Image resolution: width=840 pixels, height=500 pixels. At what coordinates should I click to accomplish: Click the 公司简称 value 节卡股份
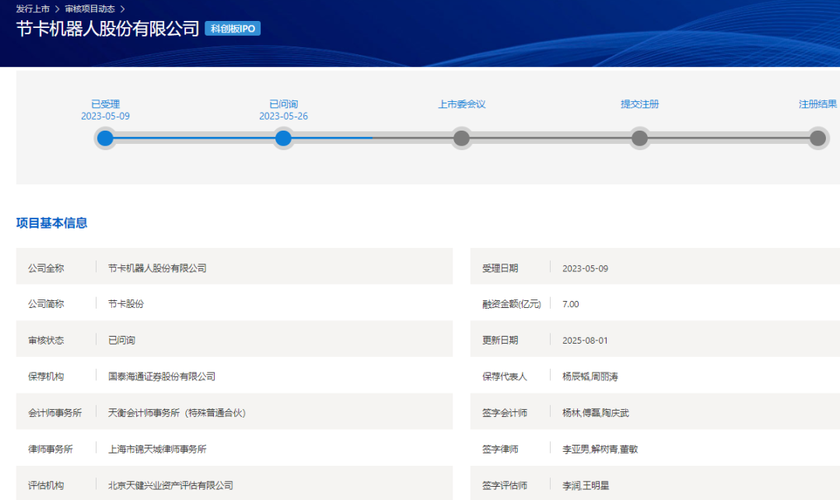point(126,304)
